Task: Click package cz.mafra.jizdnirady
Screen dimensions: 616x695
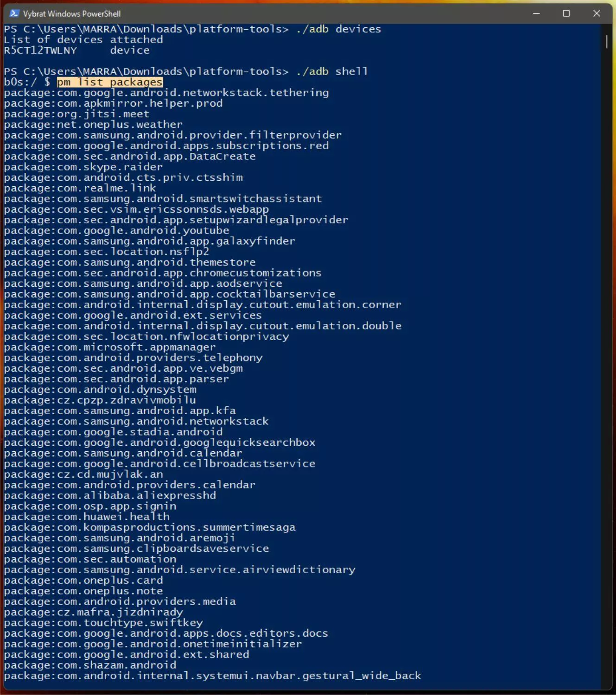Action: tap(93, 613)
